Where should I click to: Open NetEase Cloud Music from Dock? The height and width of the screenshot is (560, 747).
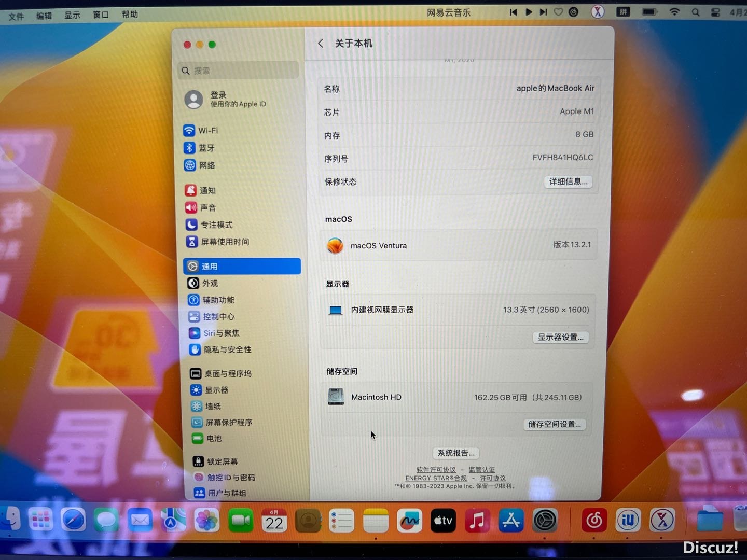click(594, 520)
